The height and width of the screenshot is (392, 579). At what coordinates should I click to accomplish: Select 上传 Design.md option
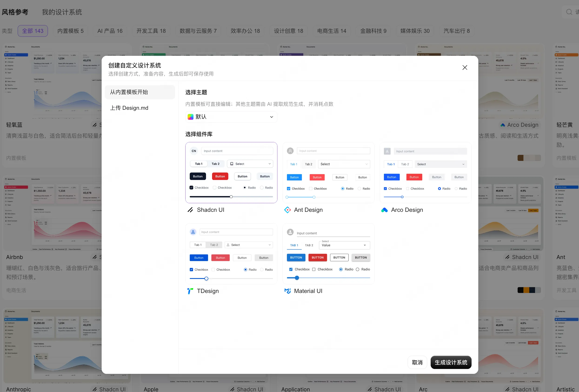140,108
